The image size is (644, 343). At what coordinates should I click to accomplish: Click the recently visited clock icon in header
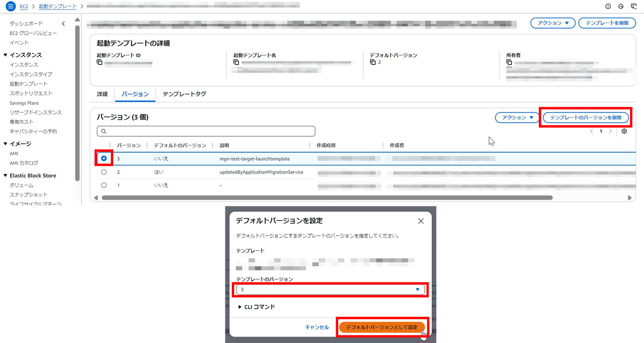621,7
